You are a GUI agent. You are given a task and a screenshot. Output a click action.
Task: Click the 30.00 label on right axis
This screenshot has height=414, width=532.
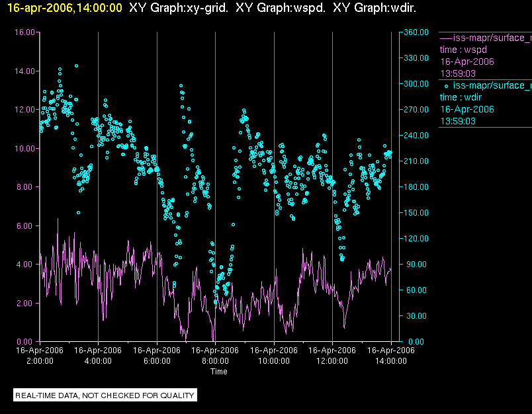tap(418, 315)
